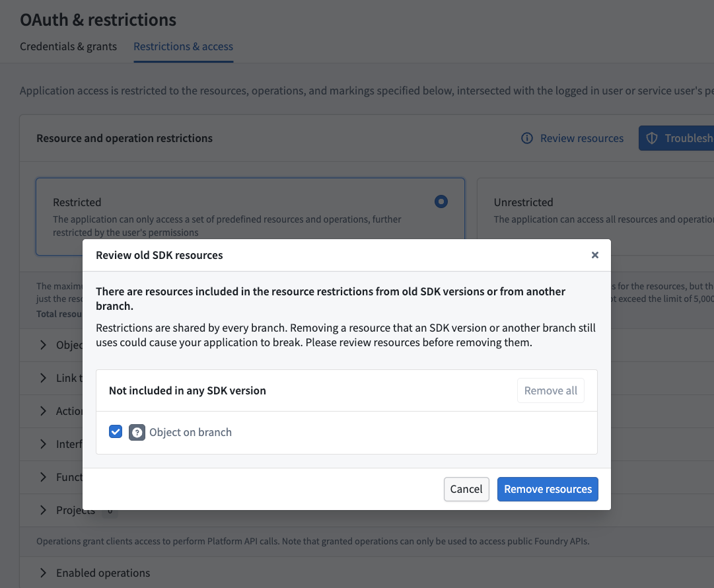Screen dimensions: 714x588
Task: Select the Restrictions & access tab
Action: (183, 46)
